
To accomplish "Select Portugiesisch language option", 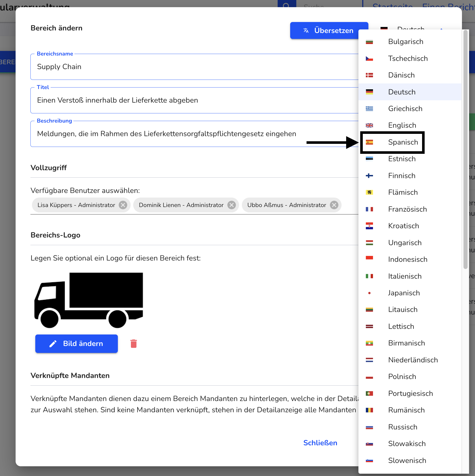I will point(410,393).
